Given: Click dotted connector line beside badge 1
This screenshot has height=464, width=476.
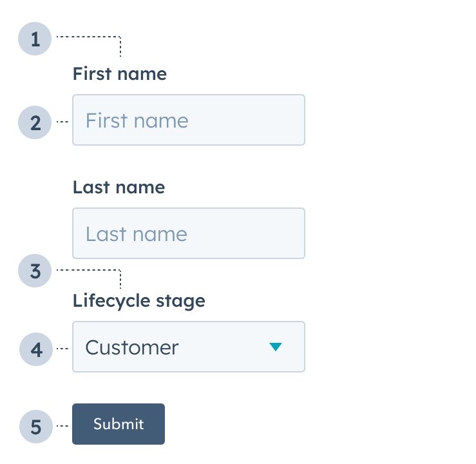Looking at the screenshot, I should pyautogui.click(x=88, y=37).
